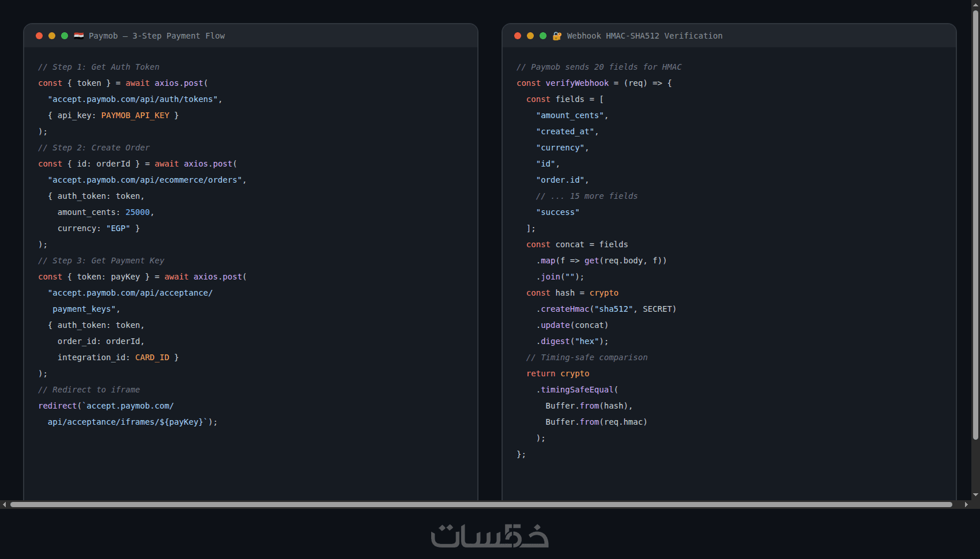
Task: Click the comment "// Timing-safe comparison"
Action: [x=587, y=357]
